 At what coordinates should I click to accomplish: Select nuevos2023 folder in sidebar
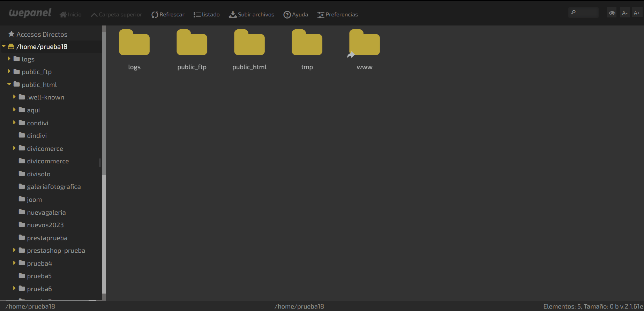(x=45, y=225)
